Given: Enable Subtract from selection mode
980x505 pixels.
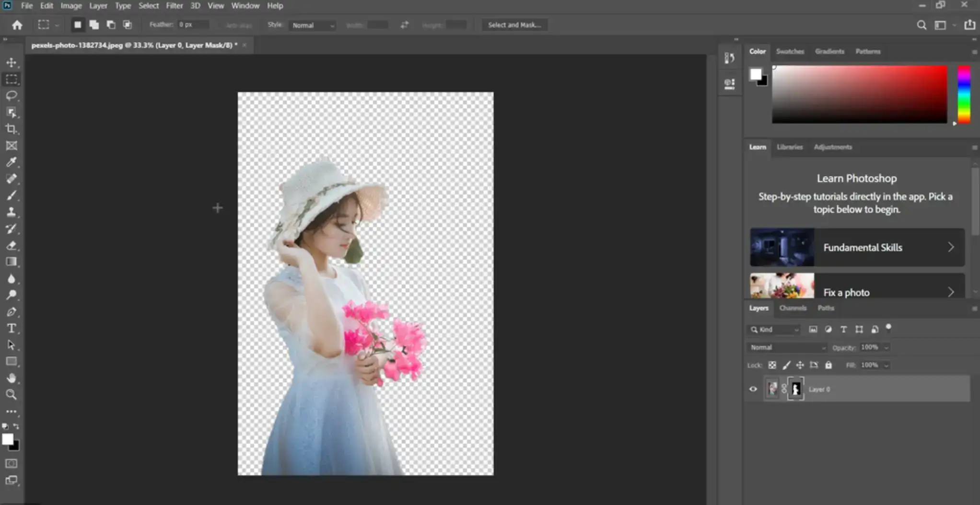Looking at the screenshot, I should pyautogui.click(x=111, y=25).
